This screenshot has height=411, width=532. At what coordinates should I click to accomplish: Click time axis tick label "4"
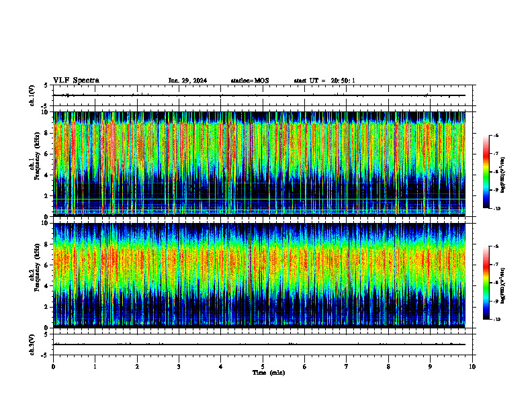[x=221, y=367]
